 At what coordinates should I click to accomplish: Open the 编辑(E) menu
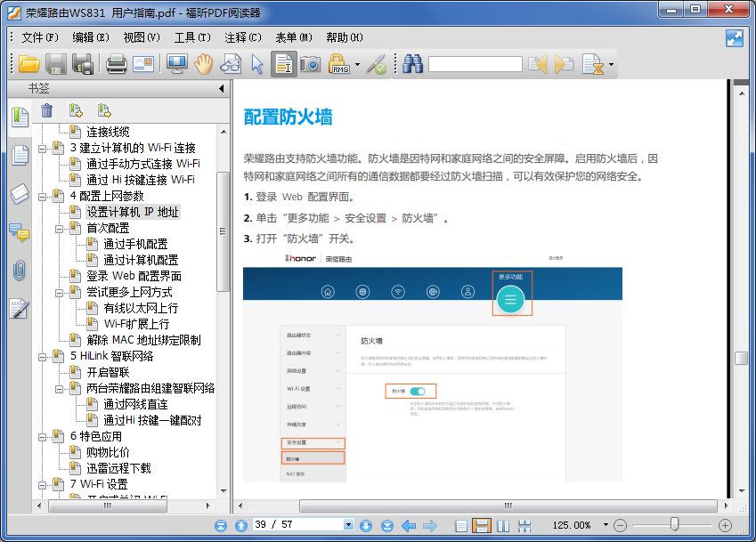pyautogui.click(x=91, y=37)
